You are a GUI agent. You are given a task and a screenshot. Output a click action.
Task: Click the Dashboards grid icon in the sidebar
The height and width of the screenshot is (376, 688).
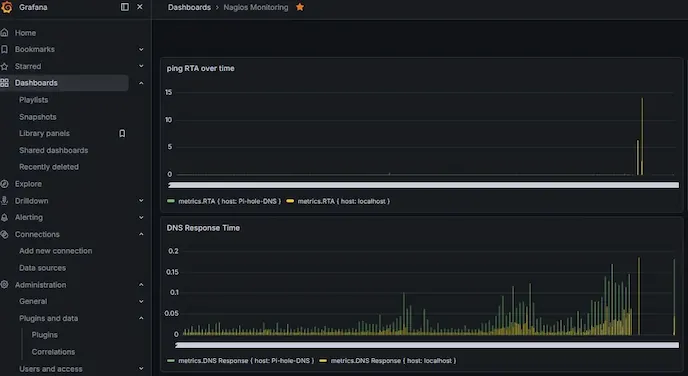[x=4, y=83]
